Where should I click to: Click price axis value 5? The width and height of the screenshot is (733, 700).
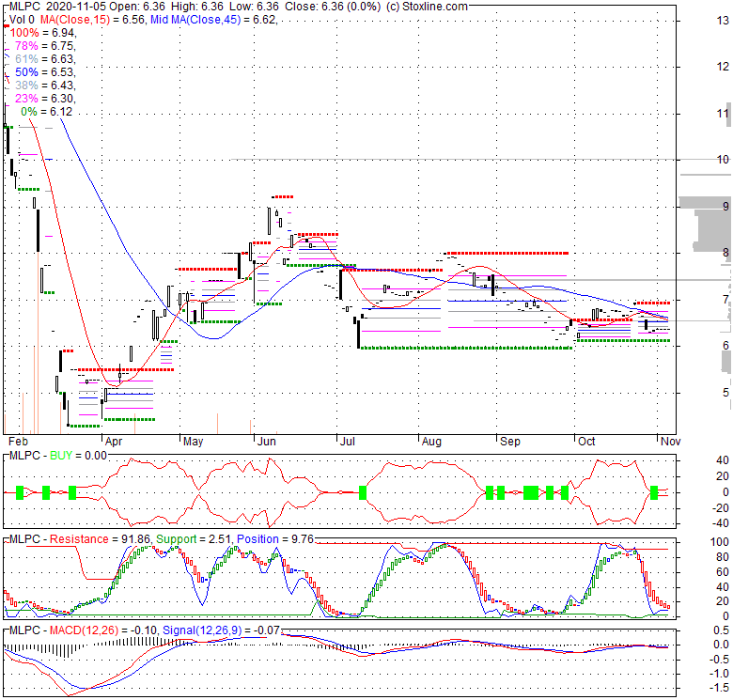tap(725, 393)
